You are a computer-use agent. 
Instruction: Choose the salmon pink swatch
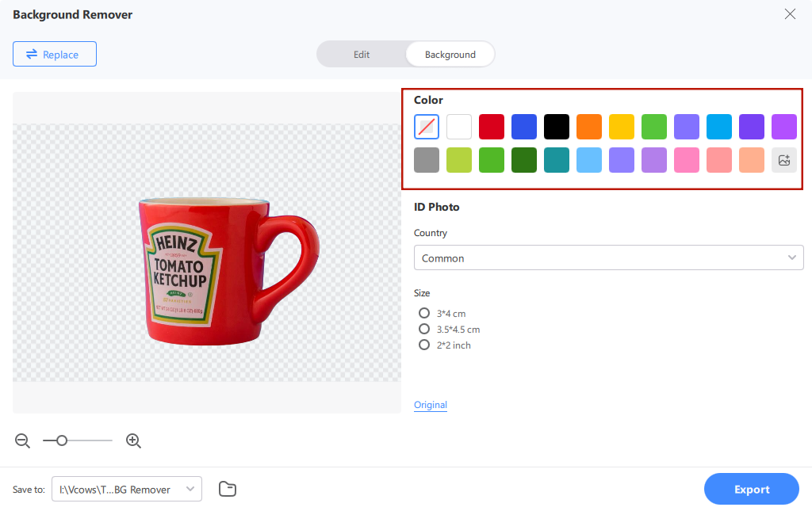tap(719, 160)
